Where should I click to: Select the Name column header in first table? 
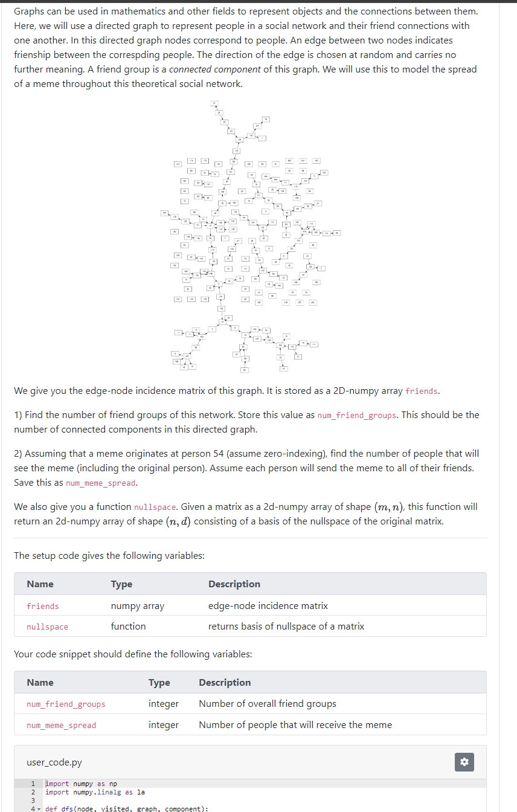point(40,584)
